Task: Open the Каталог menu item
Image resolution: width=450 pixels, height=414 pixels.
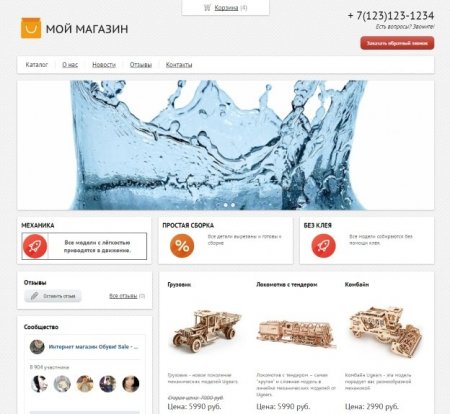Action: coord(37,65)
